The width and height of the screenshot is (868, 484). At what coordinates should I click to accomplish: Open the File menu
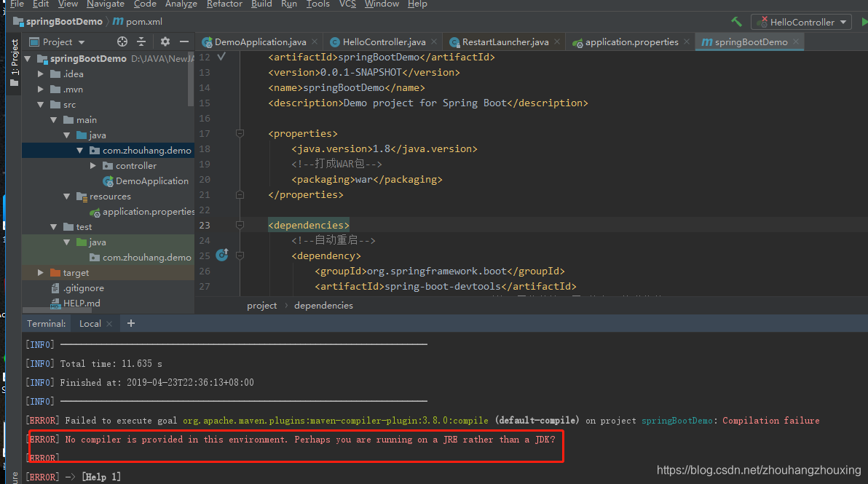coord(17,4)
